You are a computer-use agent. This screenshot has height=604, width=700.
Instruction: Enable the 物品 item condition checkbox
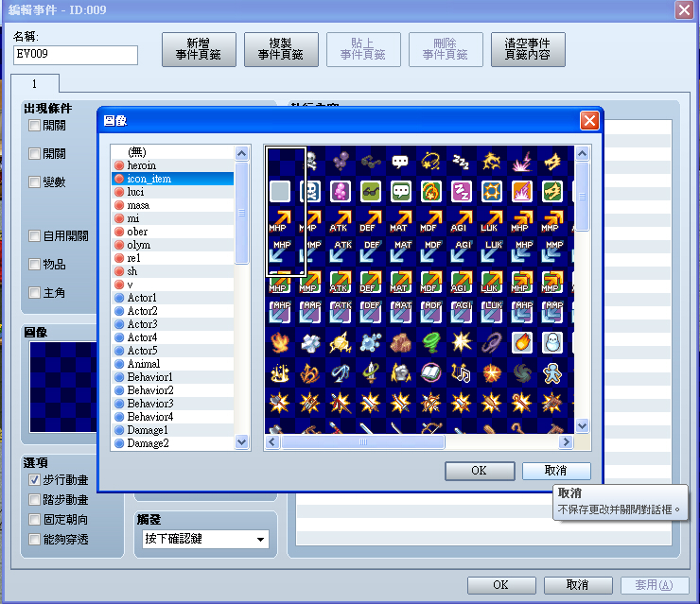point(34,265)
